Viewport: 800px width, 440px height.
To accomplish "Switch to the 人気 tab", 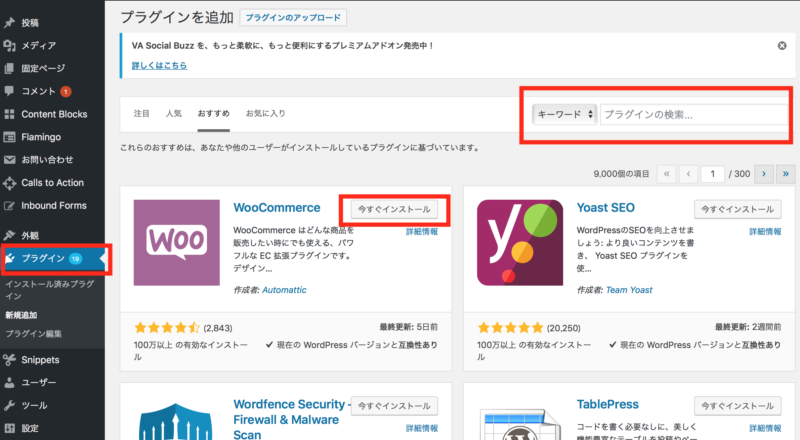I will pos(173,113).
